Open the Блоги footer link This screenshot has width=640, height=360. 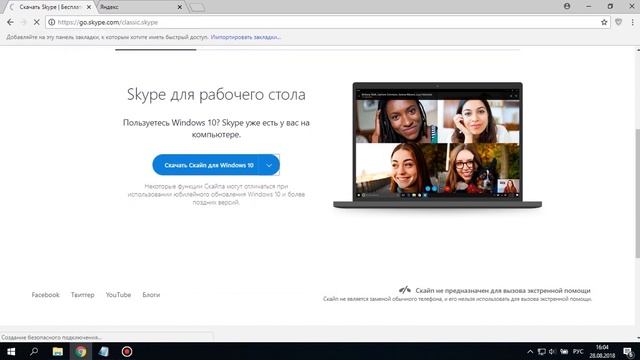(x=151, y=295)
